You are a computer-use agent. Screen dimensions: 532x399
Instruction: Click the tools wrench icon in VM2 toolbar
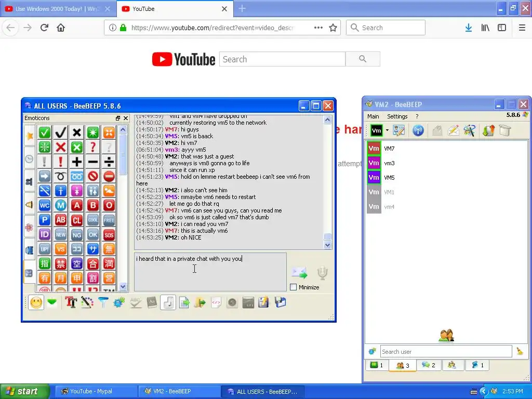point(470,130)
